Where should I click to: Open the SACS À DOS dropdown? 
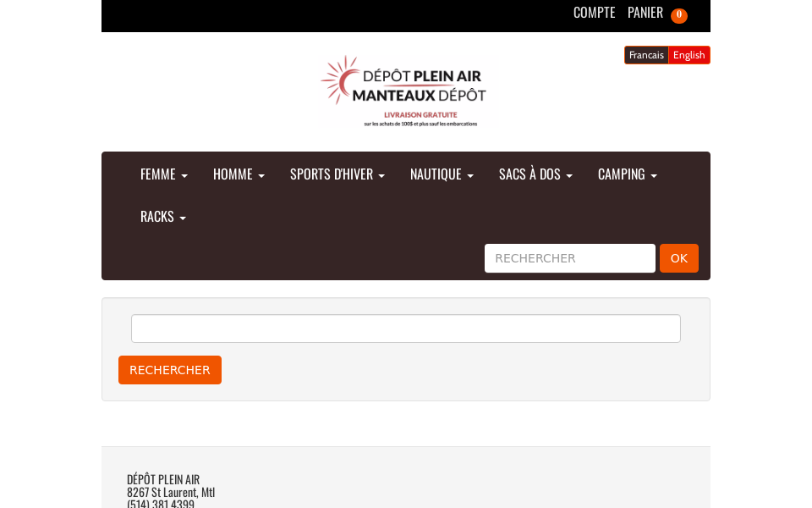pyautogui.click(x=535, y=174)
